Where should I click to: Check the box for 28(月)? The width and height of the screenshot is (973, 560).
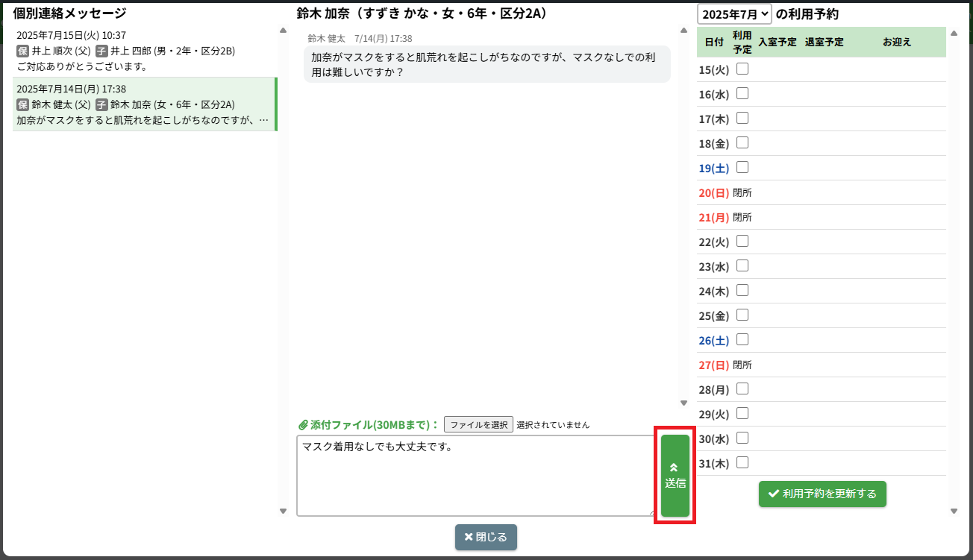click(x=742, y=389)
